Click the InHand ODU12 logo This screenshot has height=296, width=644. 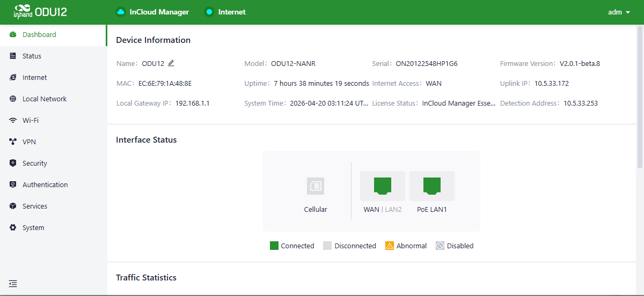pos(40,12)
